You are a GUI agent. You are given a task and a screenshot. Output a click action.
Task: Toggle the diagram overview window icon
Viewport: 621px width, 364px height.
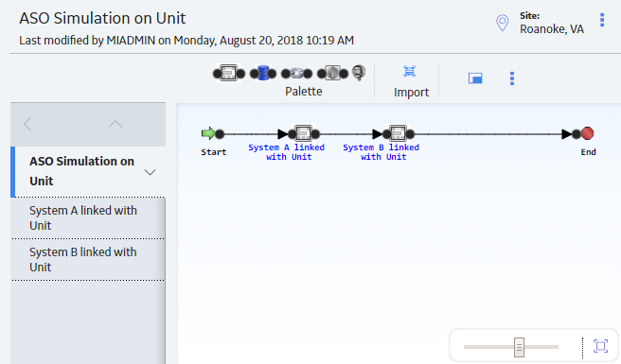(x=475, y=78)
